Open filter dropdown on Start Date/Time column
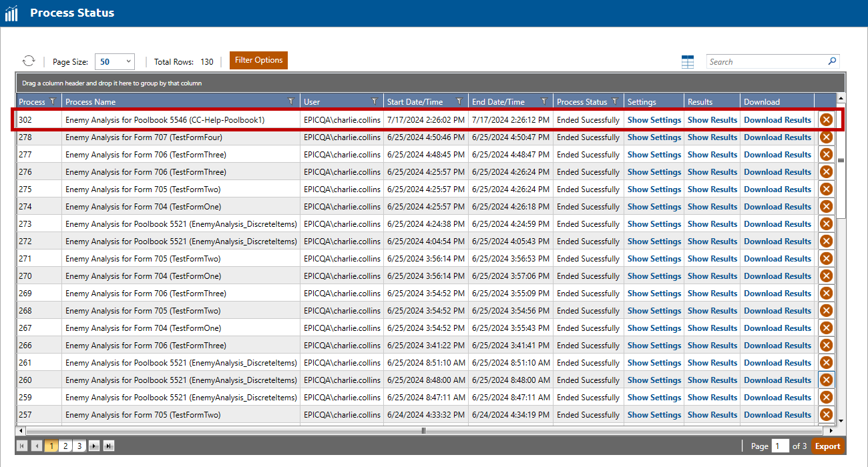The height and width of the screenshot is (467, 868). tap(459, 102)
